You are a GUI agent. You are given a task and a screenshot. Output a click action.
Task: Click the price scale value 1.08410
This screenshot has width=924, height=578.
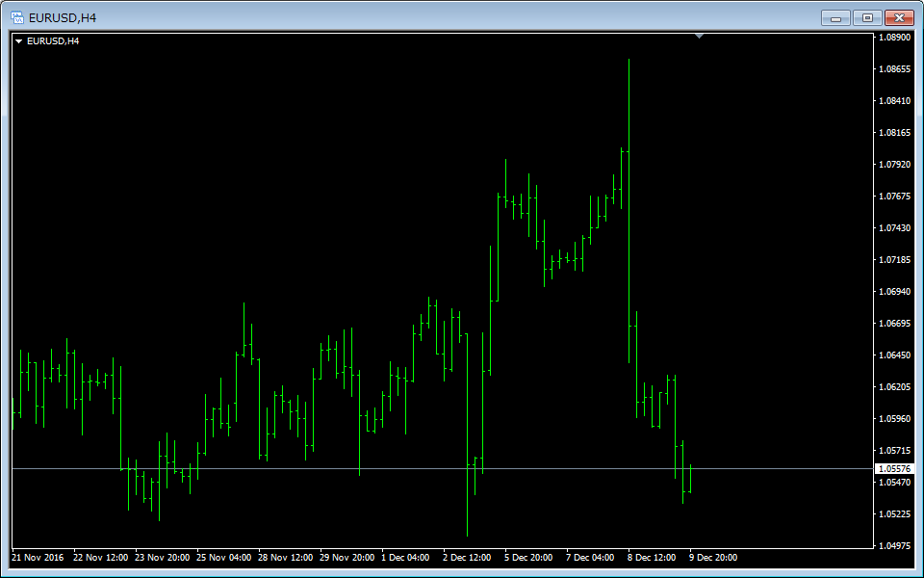point(894,101)
